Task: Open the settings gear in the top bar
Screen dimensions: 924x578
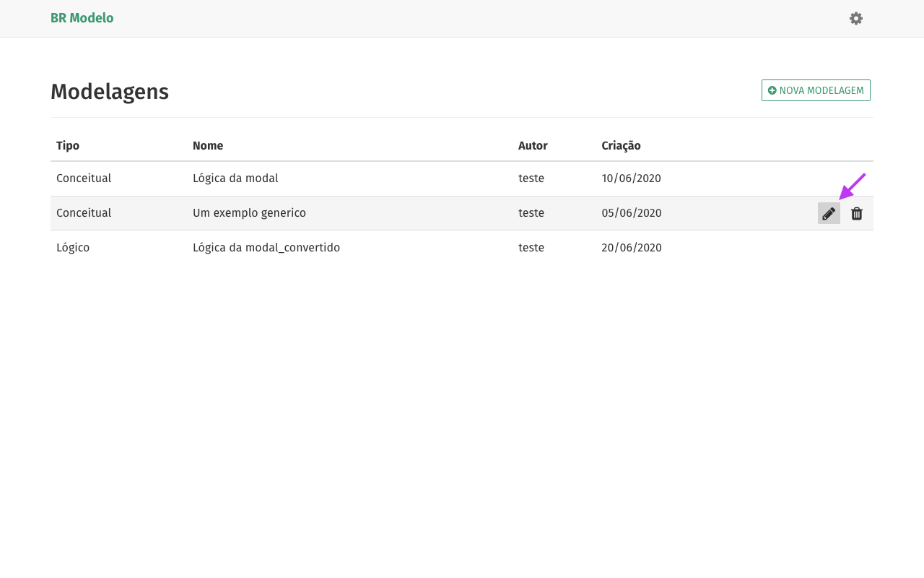Action: coord(855,18)
